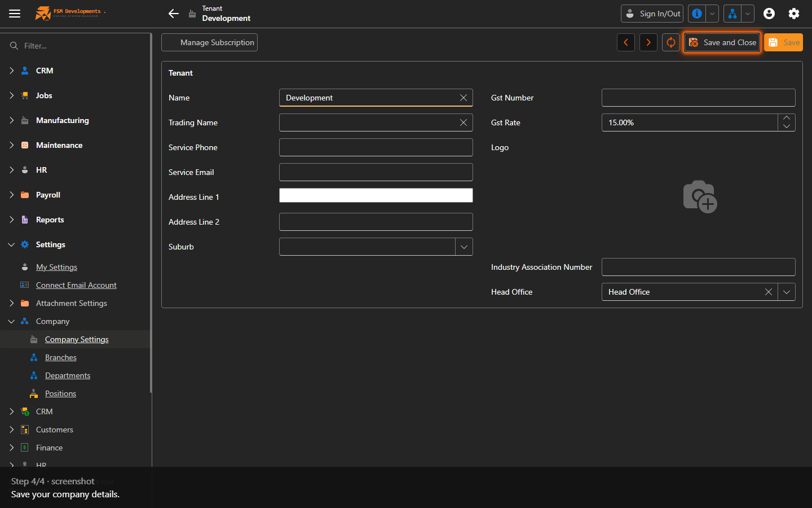The height and width of the screenshot is (508, 812).
Task: Open Branches link
Action: point(61,357)
